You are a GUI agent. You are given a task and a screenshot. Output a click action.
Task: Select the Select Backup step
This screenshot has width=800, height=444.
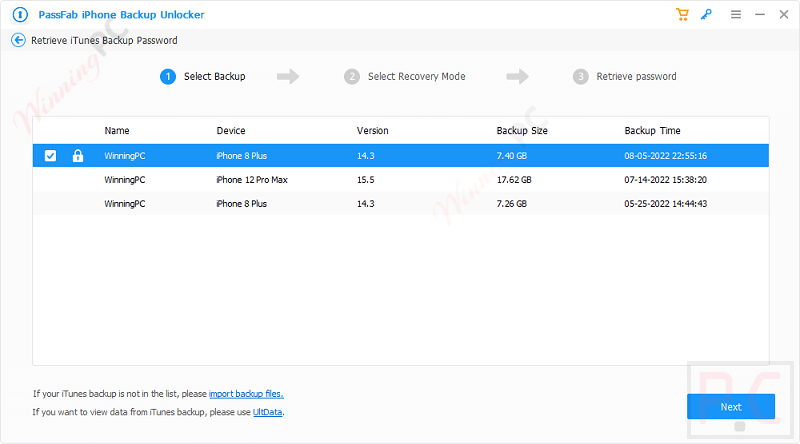tap(203, 77)
